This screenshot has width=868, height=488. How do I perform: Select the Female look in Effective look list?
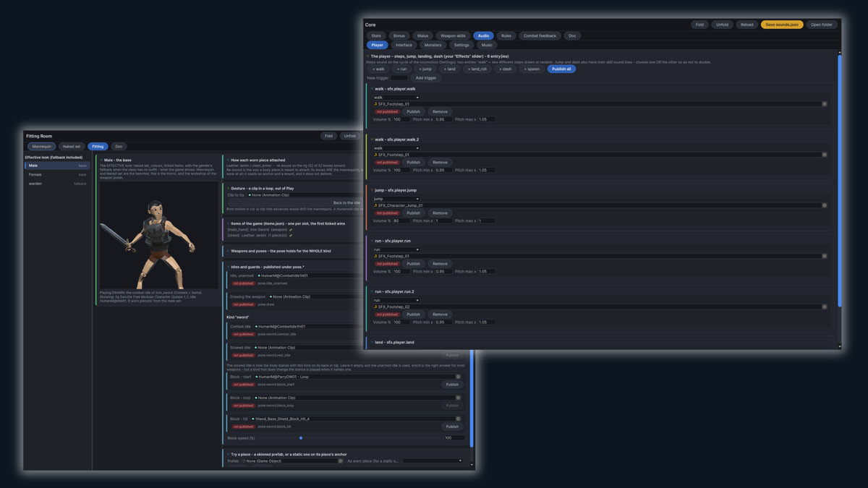pyautogui.click(x=56, y=174)
